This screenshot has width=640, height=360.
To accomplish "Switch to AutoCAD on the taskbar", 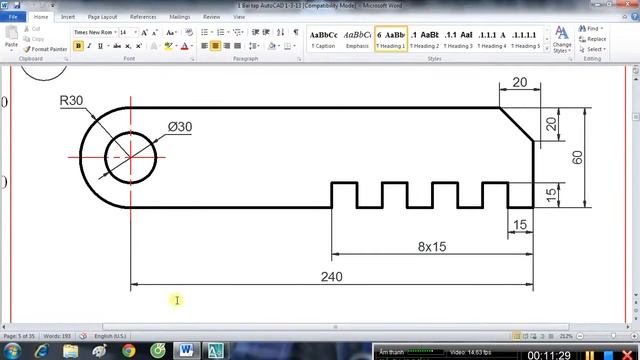I will pyautogui.click(x=215, y=351).
